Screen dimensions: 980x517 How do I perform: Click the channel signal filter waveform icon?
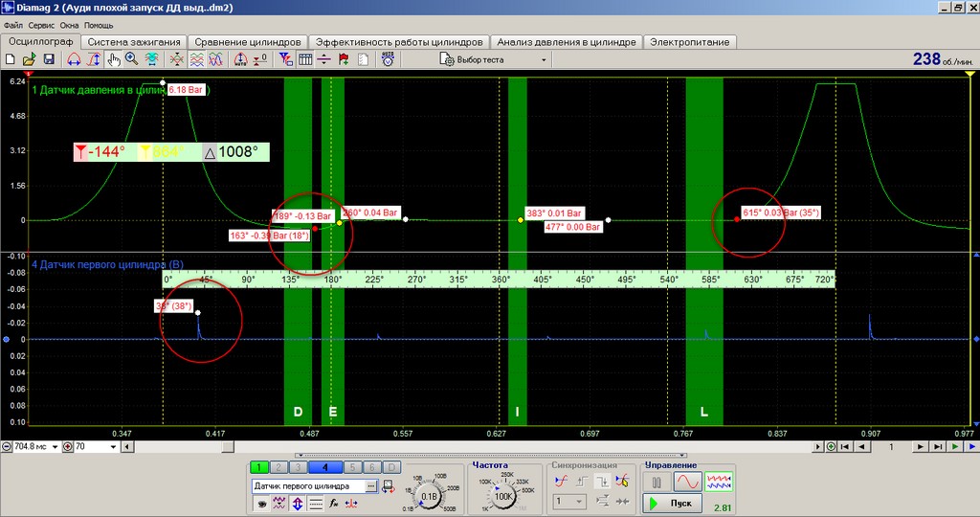[x=279, y=504]
